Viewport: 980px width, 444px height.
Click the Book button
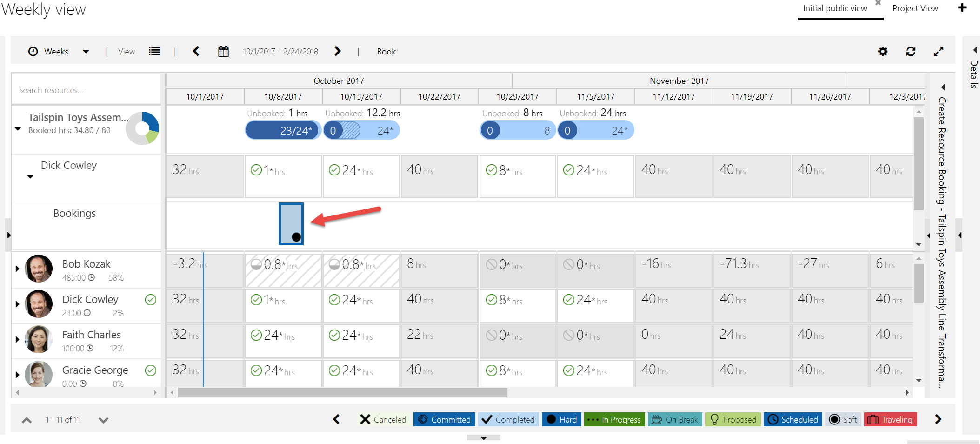pyautogui.click(x=386, y=52)
